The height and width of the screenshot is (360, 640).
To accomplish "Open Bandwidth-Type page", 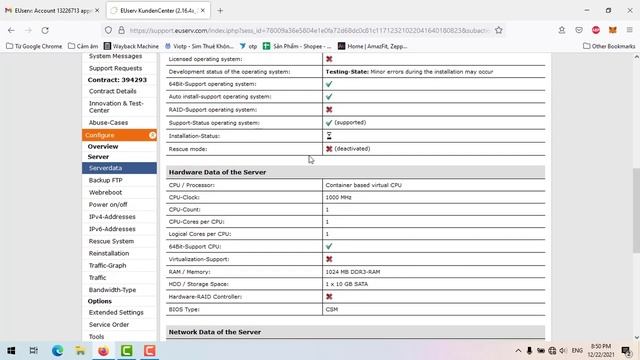I will point(112,290).
